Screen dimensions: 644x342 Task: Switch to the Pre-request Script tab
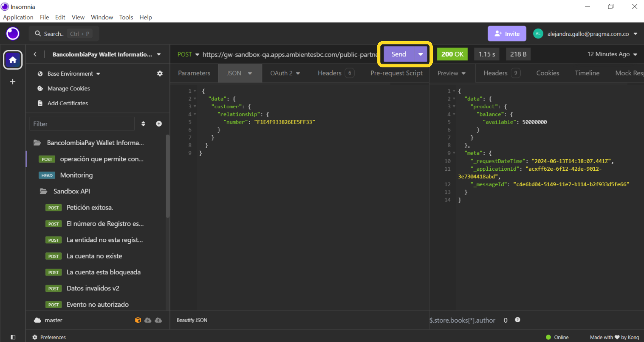[x=396, y=73]
